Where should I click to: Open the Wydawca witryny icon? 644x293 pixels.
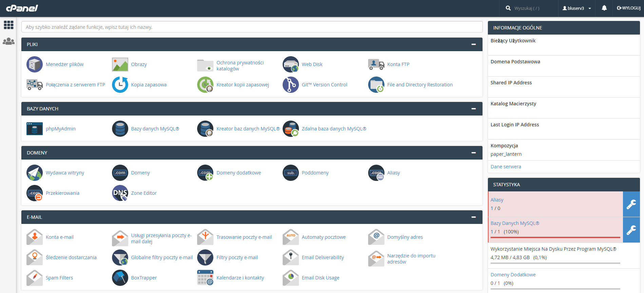click(35, 173)
